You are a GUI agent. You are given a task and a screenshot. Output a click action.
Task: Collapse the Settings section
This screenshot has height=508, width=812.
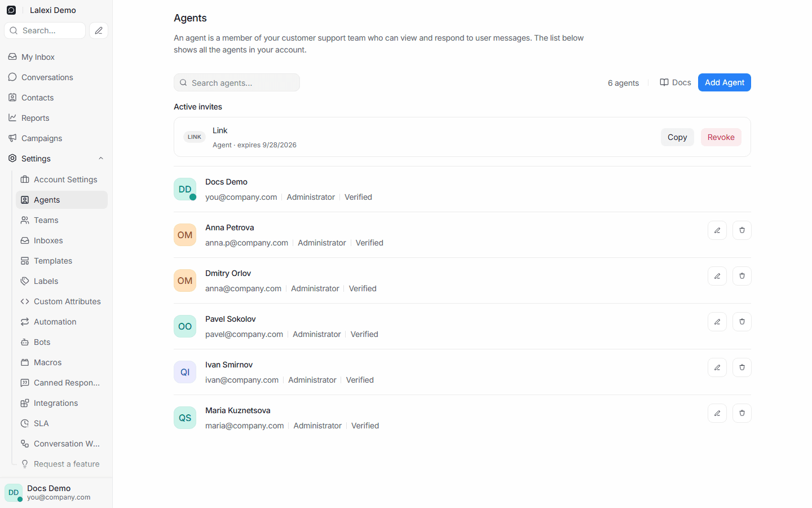point(56,159)
